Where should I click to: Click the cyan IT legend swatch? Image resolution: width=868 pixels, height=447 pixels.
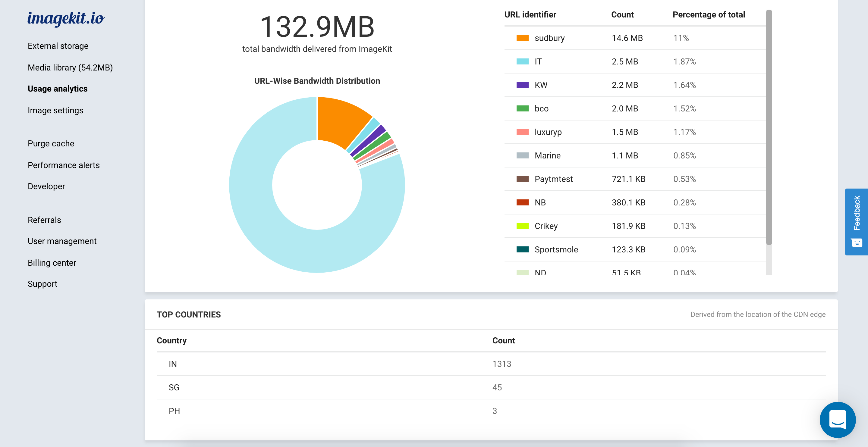pos(522,62)
